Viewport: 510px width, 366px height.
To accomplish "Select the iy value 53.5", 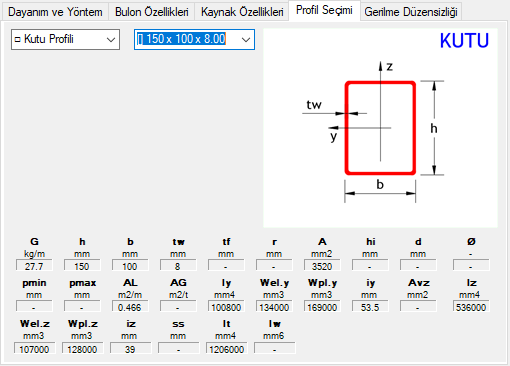I will coord(370,307).
